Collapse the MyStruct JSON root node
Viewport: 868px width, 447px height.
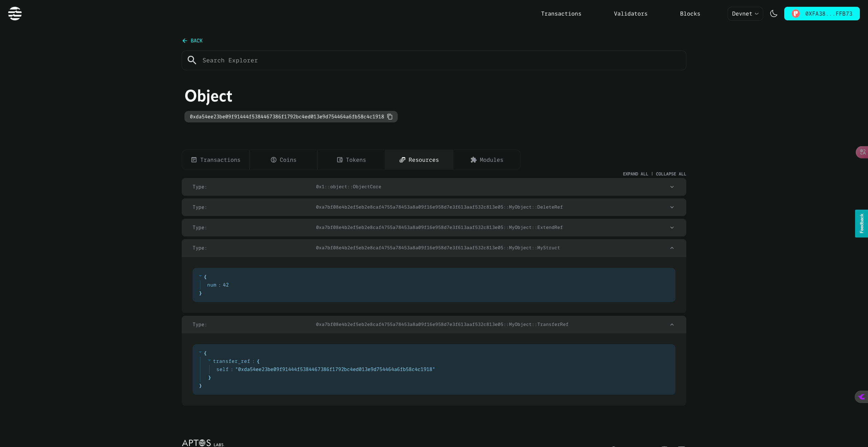[200, 276]
